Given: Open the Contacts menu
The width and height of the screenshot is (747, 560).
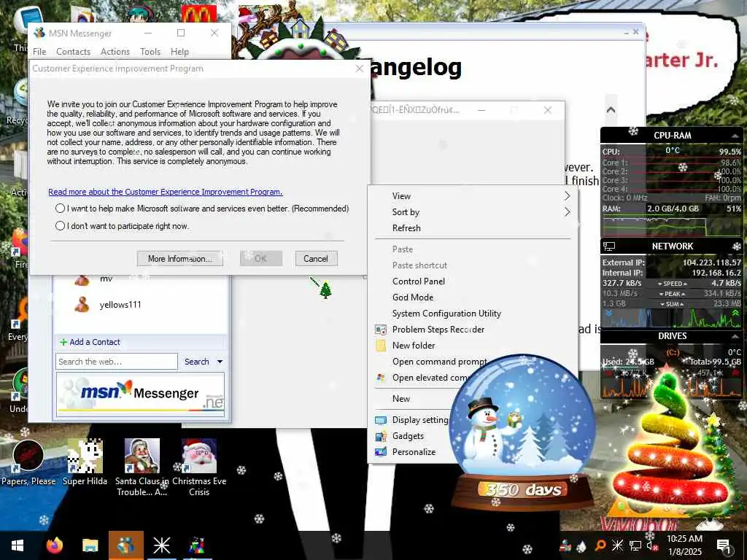Looking at the screenshot, I should point(73,52).
